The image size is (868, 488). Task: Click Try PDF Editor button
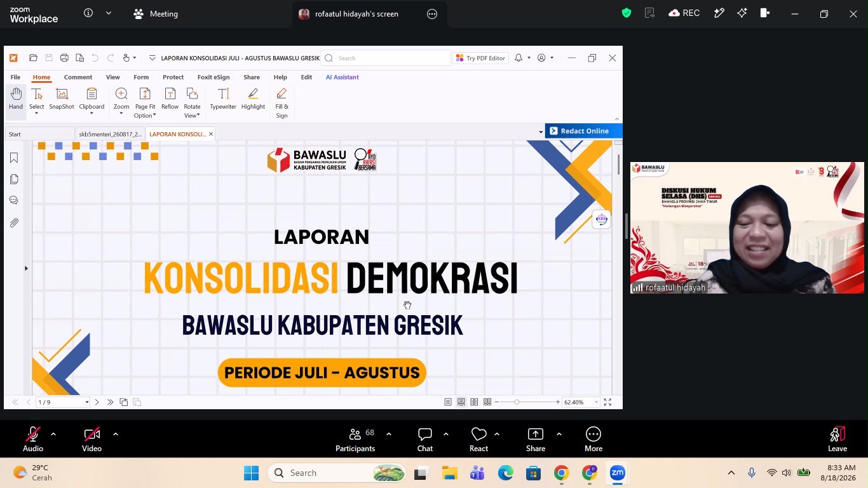480,58
